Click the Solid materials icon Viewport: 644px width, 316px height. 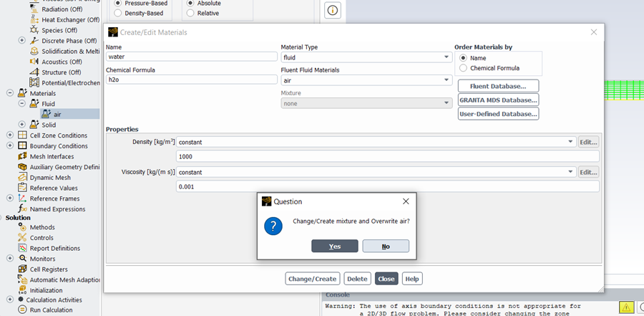point(34,125)
